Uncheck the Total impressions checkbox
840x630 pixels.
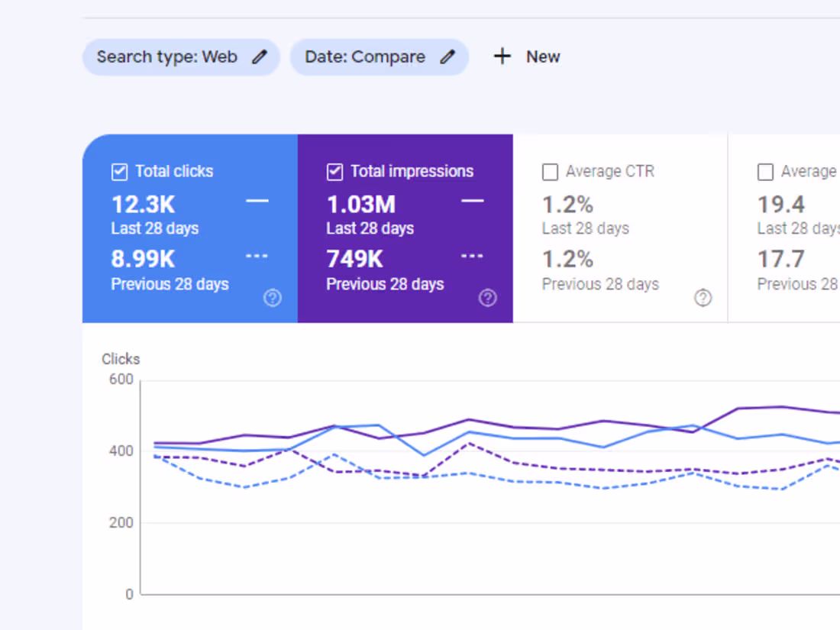[334, 172]
